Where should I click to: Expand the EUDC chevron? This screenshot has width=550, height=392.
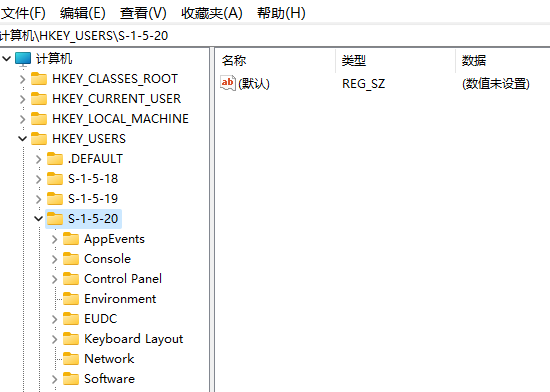[x=54, y=319]
